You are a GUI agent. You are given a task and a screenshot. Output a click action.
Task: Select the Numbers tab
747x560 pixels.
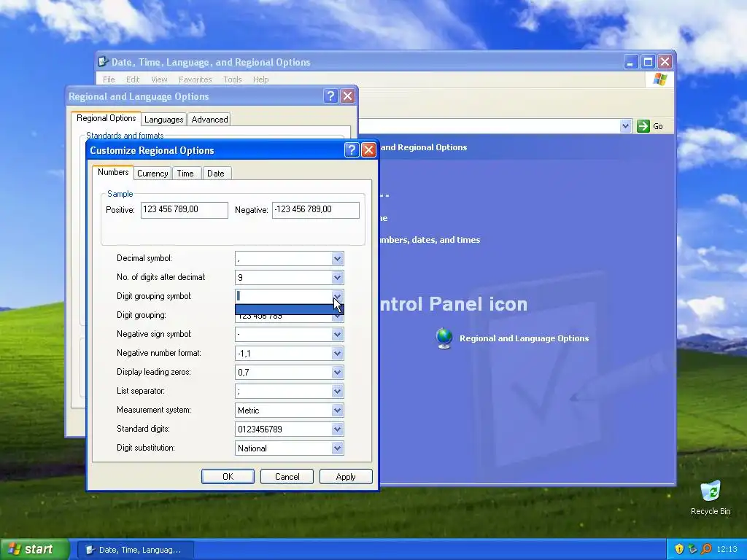coord(113,172)
